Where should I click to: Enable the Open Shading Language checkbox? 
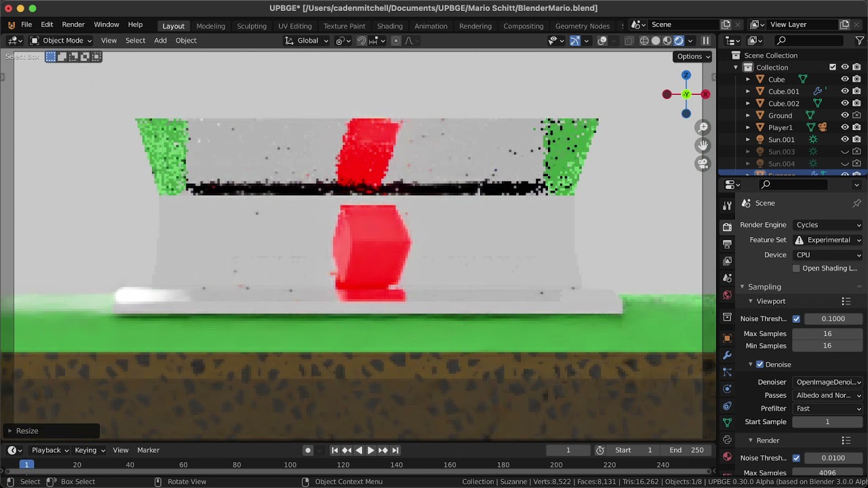point(796,268)
